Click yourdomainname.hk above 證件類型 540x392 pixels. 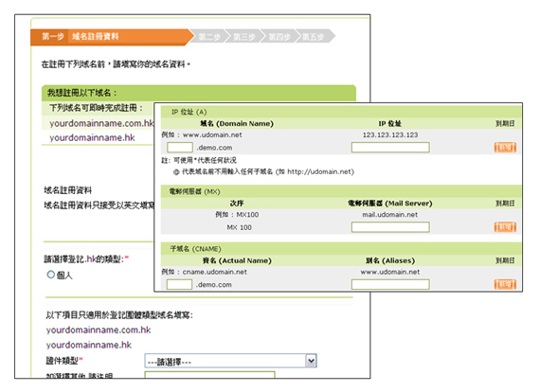click(x=89, y=345)
